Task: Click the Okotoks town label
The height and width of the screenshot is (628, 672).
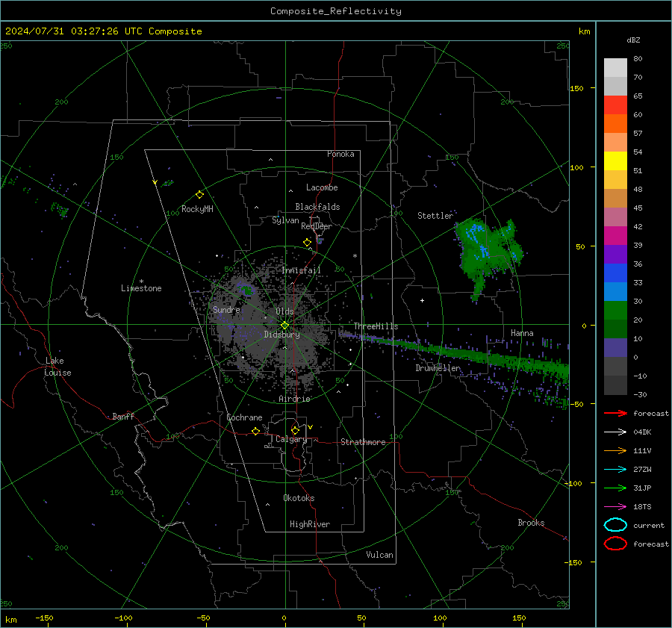Action: pyautogui.click(x=299, y=498)
